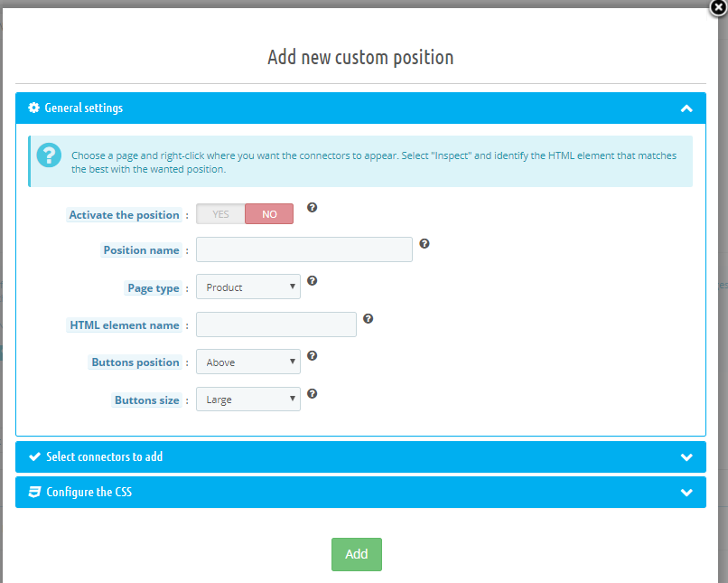Focus the HTML element name field
Image resolution: width=728 pixels, height=583 pixels.
[x=276, y=324]
